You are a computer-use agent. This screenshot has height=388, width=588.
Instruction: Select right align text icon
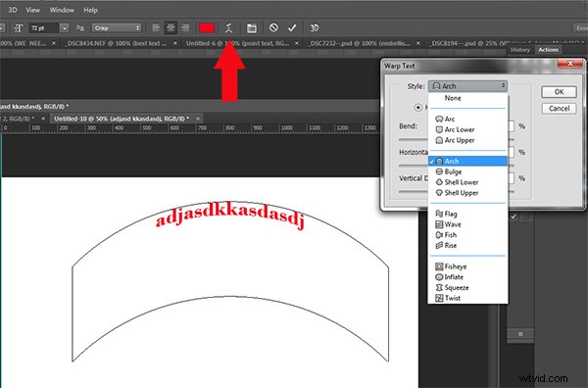click(x=185, y=27)
